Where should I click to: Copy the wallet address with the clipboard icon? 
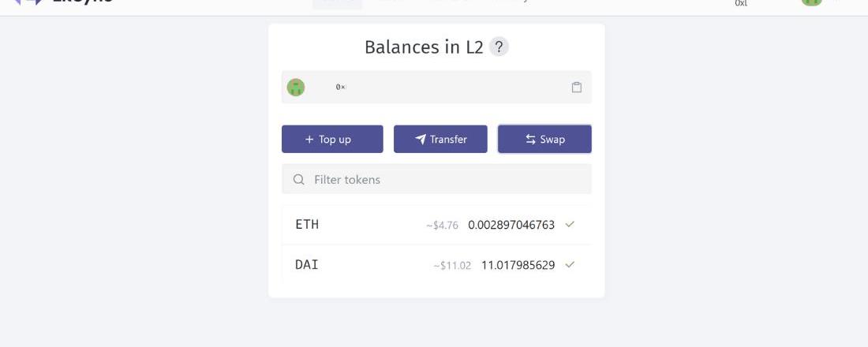(577, 88)
